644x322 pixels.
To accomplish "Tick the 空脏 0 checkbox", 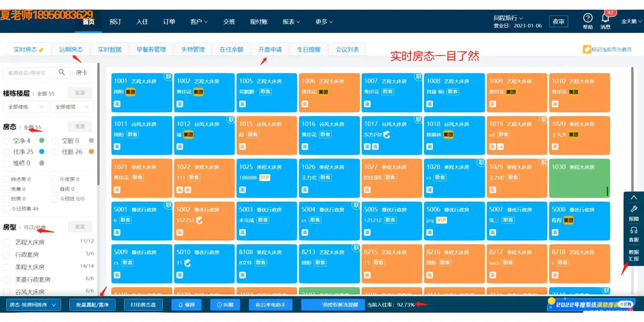I will tap(55, 141).
